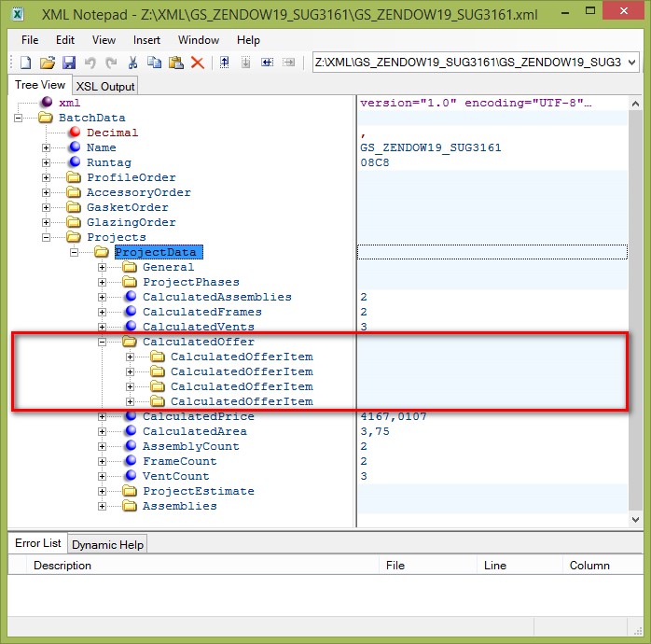Click the New document toolbar icon

(x=26, y=63)
